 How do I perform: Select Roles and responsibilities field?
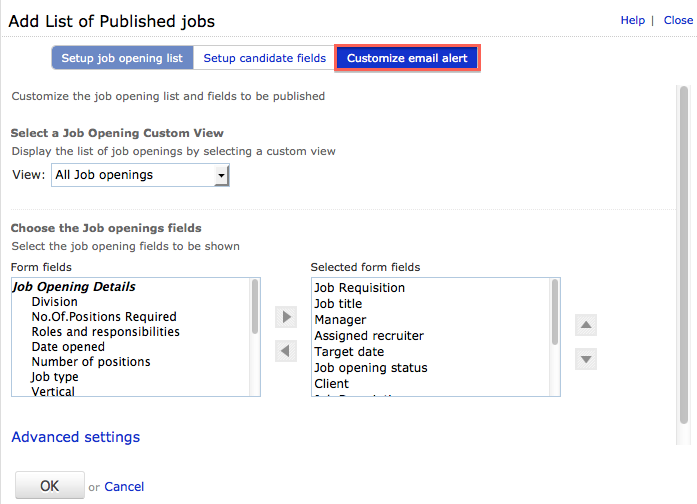pos(105,332)
